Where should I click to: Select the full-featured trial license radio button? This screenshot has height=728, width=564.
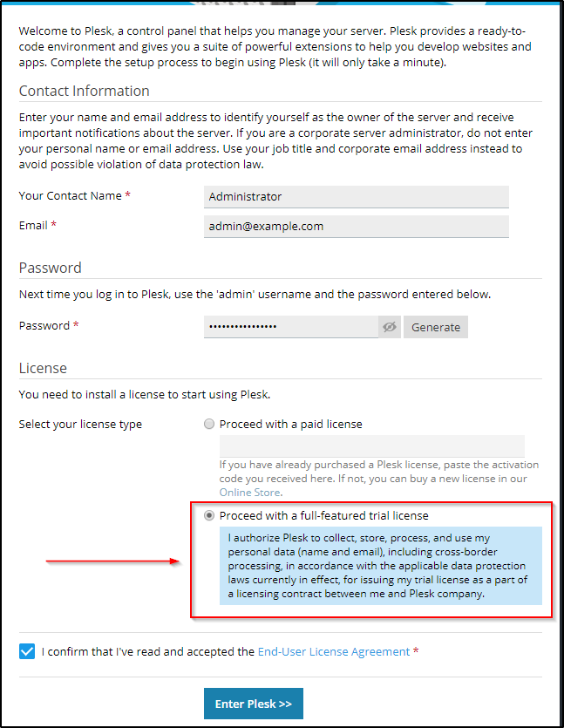coord(208,515)
